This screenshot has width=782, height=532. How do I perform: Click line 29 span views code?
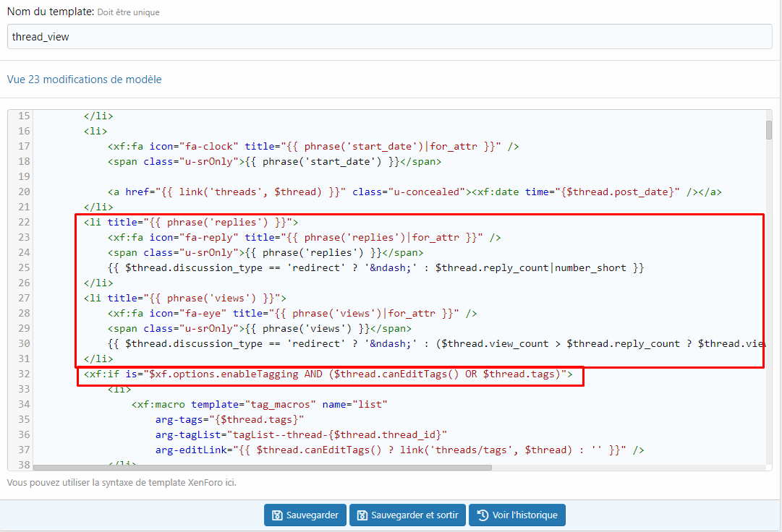pyautogui.click(x=259, y=329)
